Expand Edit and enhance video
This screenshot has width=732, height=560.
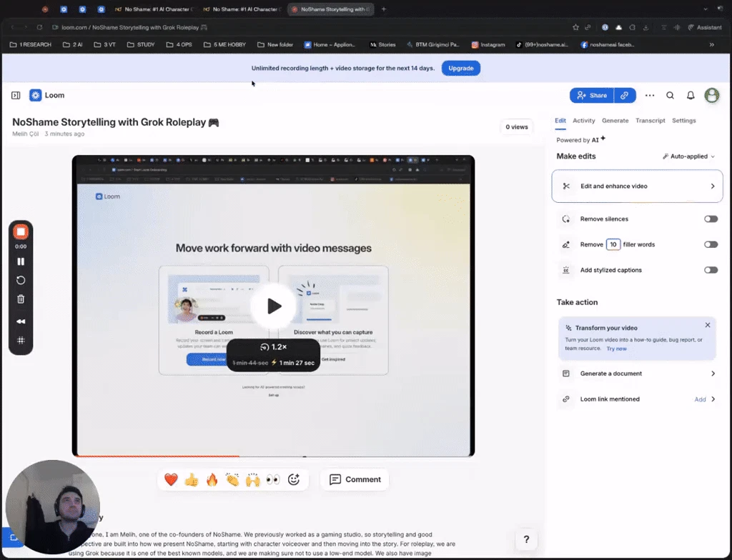point(637,186)
